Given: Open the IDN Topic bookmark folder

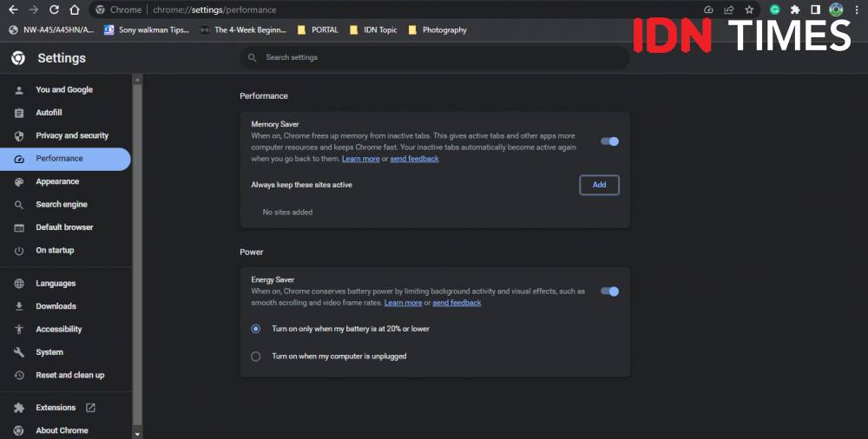Looking at the screenshot, I should click(x=373, y=29).
